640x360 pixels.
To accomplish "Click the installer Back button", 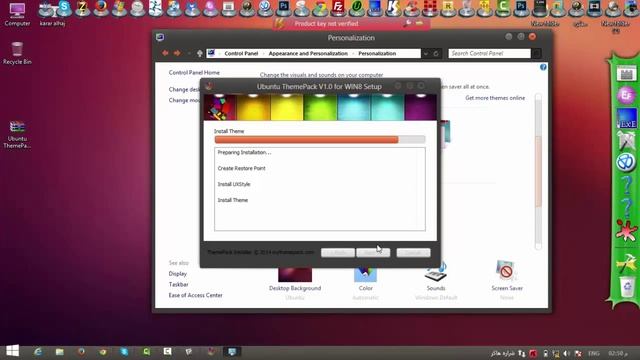I will pyautogui.click(x=338, y=253).
